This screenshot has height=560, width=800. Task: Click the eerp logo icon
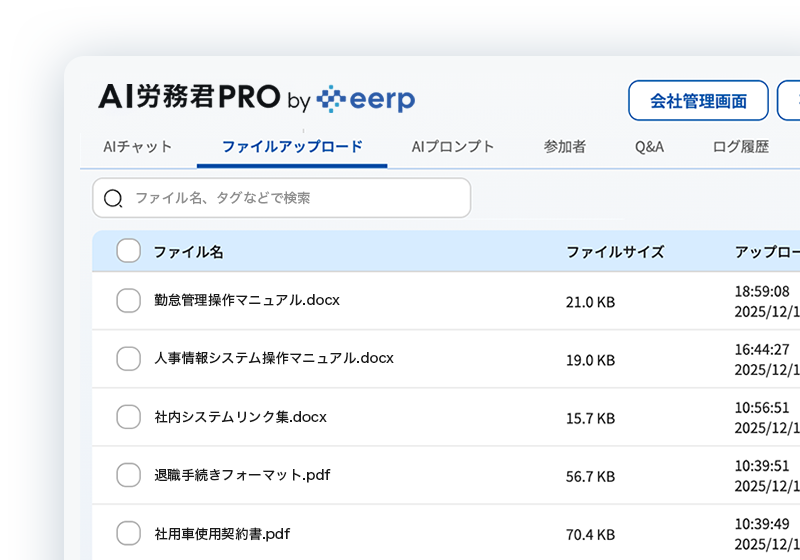[x=332, y=99]
